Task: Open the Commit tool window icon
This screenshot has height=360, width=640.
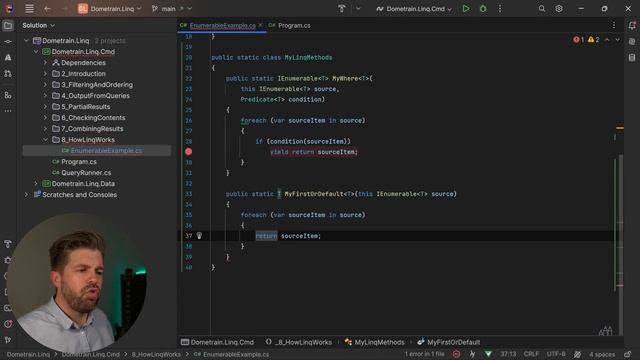Action: click(8, 42)
